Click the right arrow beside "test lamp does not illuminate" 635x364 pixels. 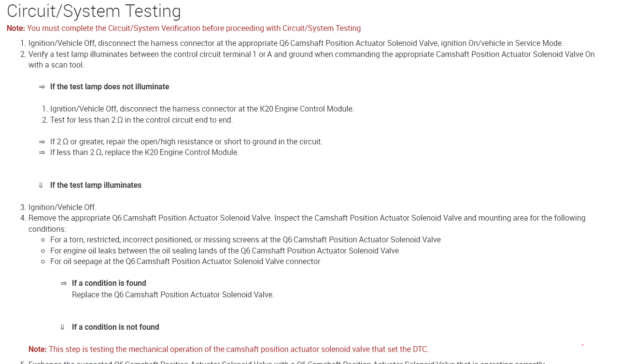coord(42,87)
